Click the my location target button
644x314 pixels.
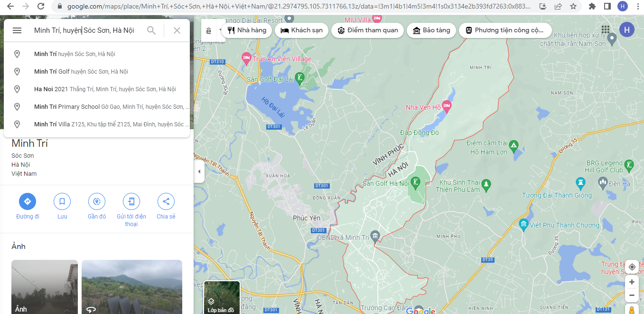point(632,267)
